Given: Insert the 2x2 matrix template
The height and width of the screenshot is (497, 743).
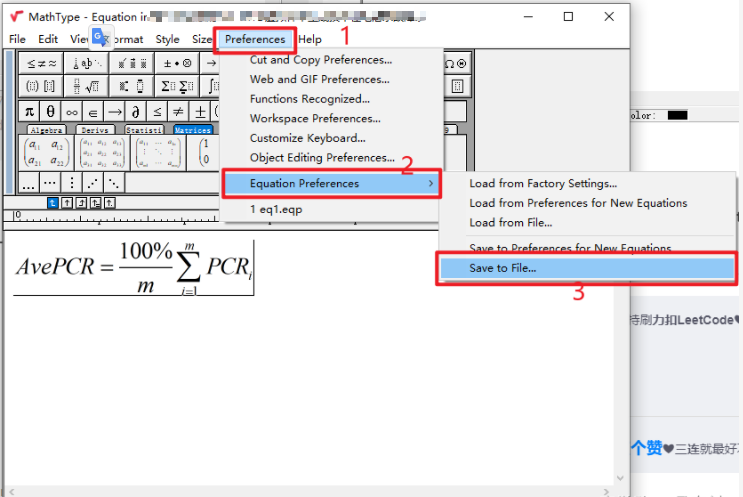Looking at the screenshot, I should point(46,153).
